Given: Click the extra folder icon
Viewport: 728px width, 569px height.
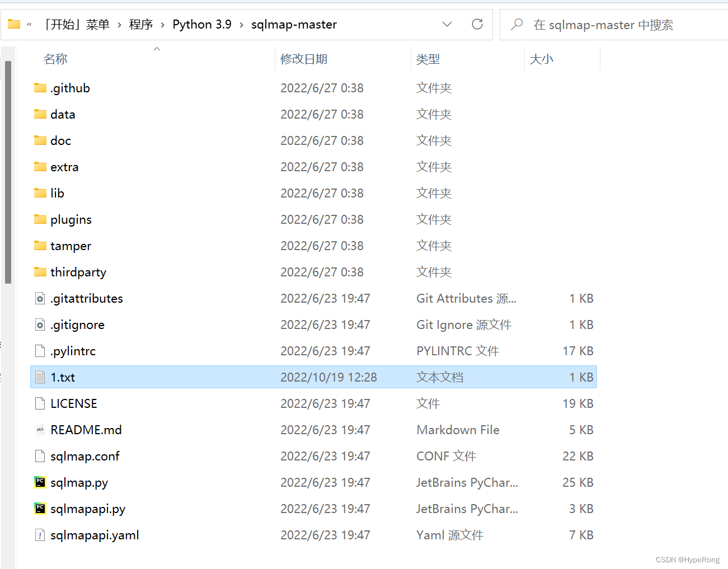Looking at the screenshot, I should click(x=40, y=167).
